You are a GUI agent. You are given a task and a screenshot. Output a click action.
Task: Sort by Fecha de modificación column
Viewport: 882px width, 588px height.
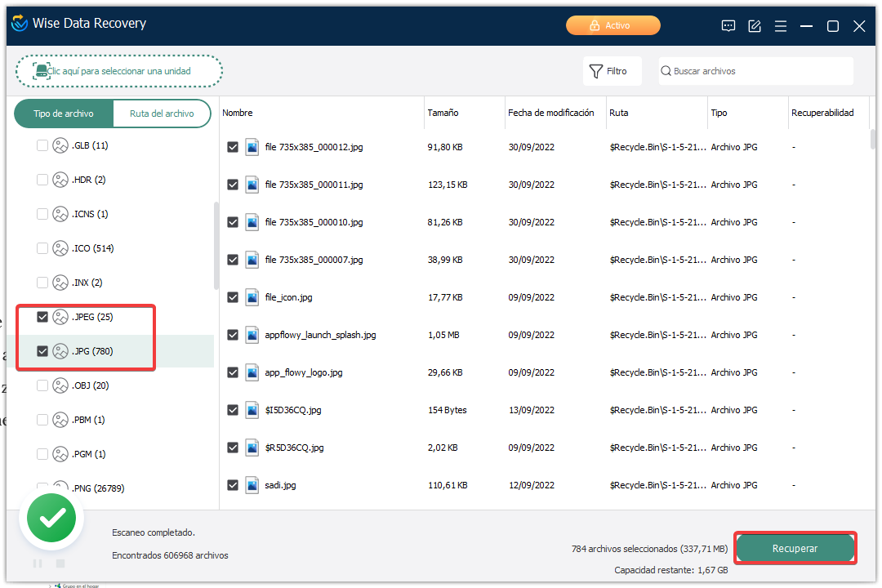550,113
